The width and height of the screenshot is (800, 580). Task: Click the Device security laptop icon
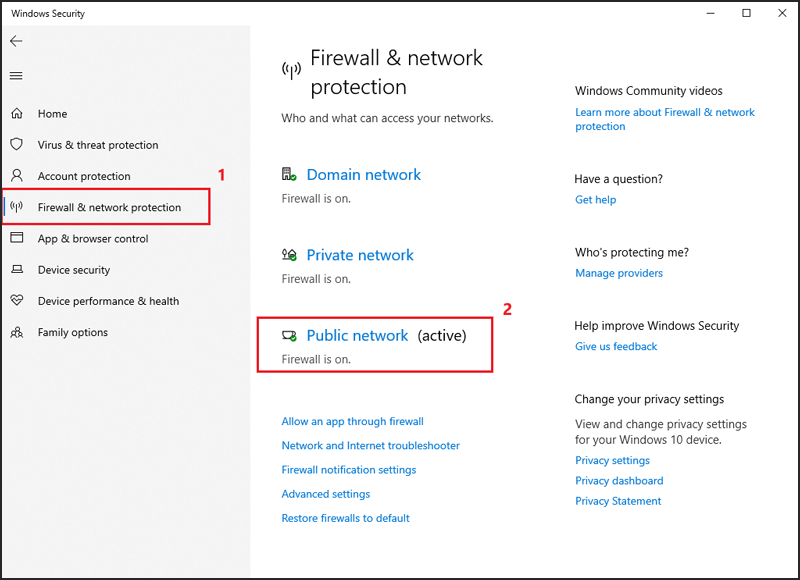pyautogui.click(x=17, y=269)
